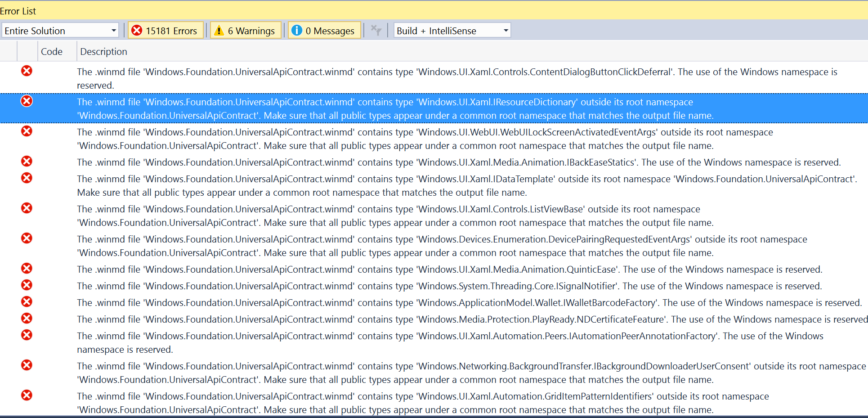Click error icon for QuinticEase row
This screenshot has width=868, height=418.
(x=27, y=268)
